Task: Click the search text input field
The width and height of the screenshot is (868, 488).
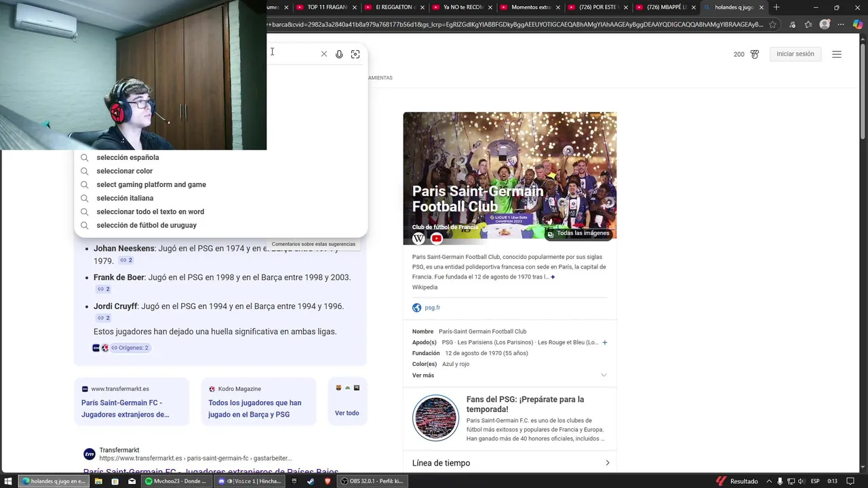Action: [x=292, y=54]
